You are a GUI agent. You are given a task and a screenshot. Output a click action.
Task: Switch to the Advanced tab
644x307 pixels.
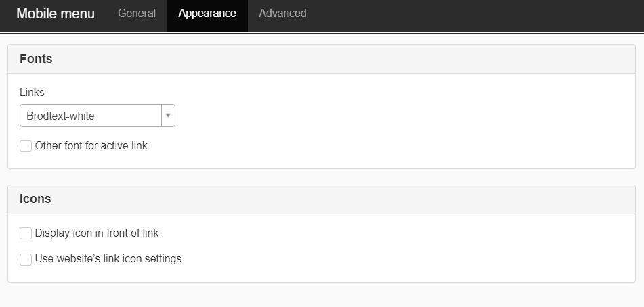point(282,14)
